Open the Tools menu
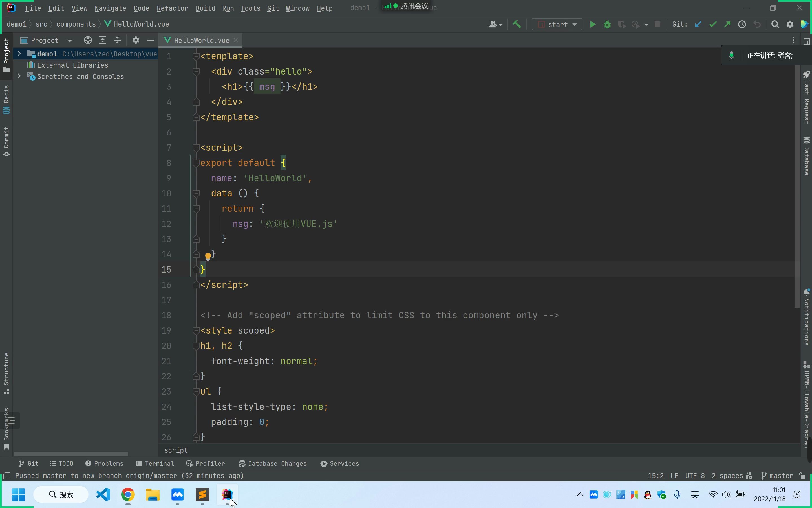Viewport: 812px width, 508px height. click(250, 8)
